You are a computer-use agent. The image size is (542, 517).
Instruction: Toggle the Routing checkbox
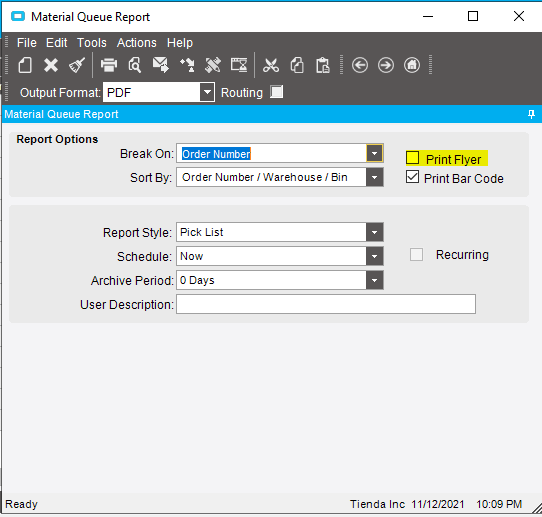(277, 92)
